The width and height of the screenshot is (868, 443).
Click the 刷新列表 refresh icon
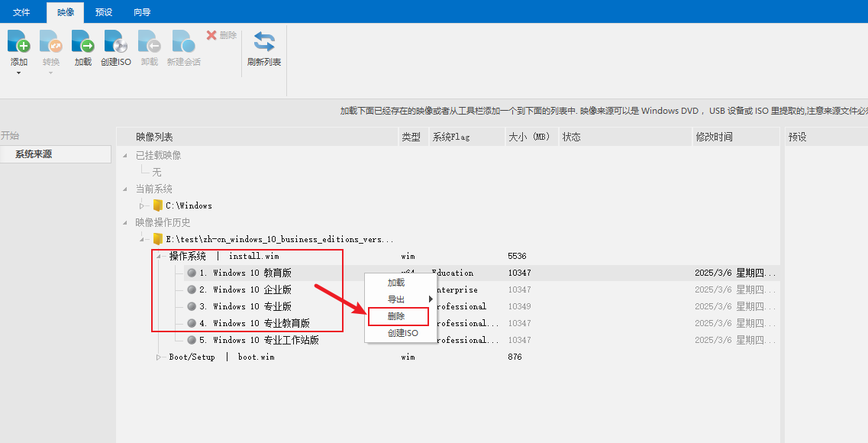264,41
